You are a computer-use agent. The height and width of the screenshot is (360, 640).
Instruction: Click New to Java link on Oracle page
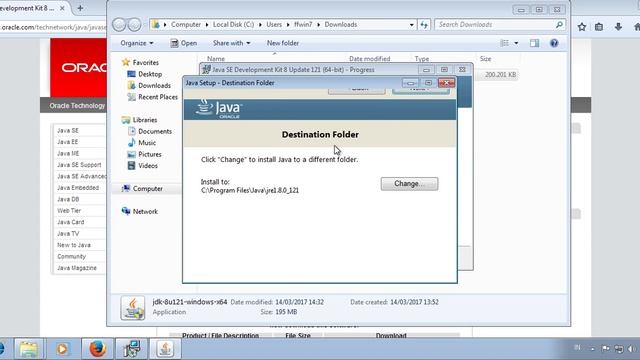[74, 245]
